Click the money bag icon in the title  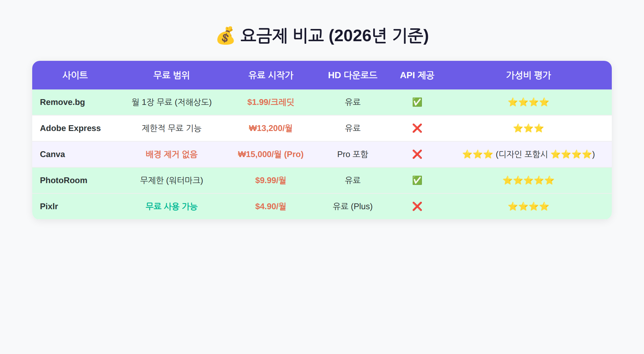click(225, 35)
